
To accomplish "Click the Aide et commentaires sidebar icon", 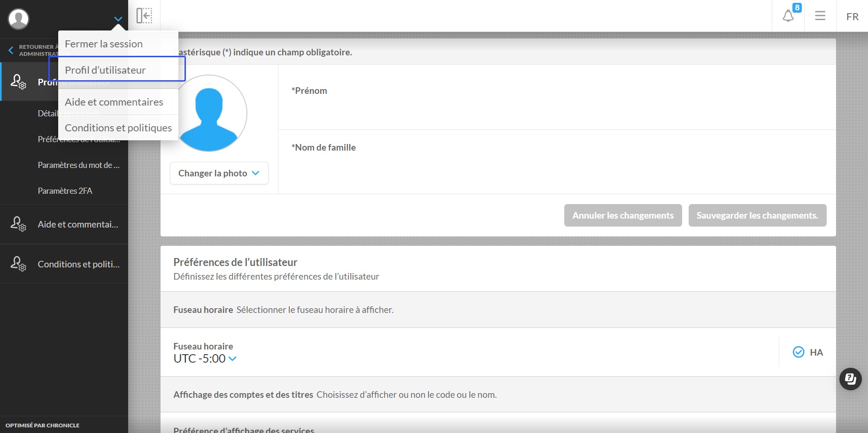I will tap(18, 224).
